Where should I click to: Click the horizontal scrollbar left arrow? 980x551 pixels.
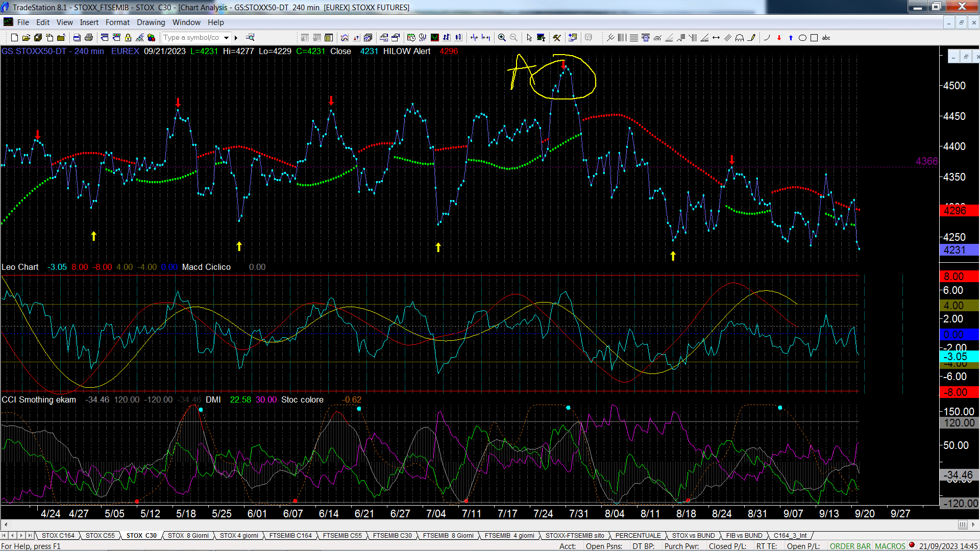point(5,524)
